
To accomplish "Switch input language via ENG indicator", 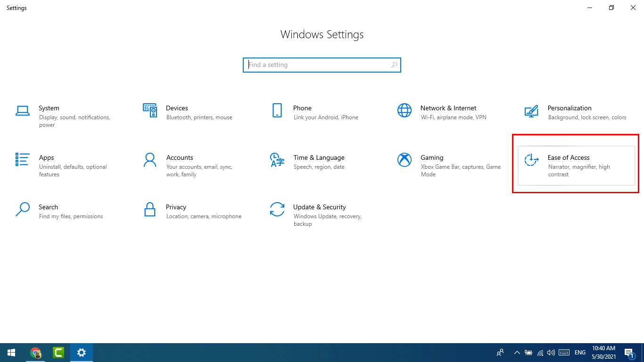I will point(580,353).
